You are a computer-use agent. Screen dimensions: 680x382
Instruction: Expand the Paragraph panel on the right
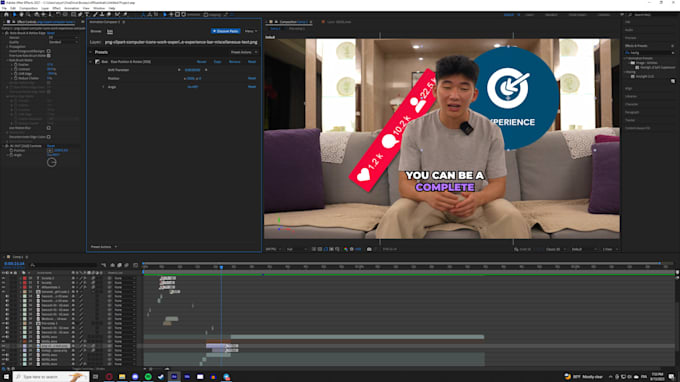pos(632,112)
